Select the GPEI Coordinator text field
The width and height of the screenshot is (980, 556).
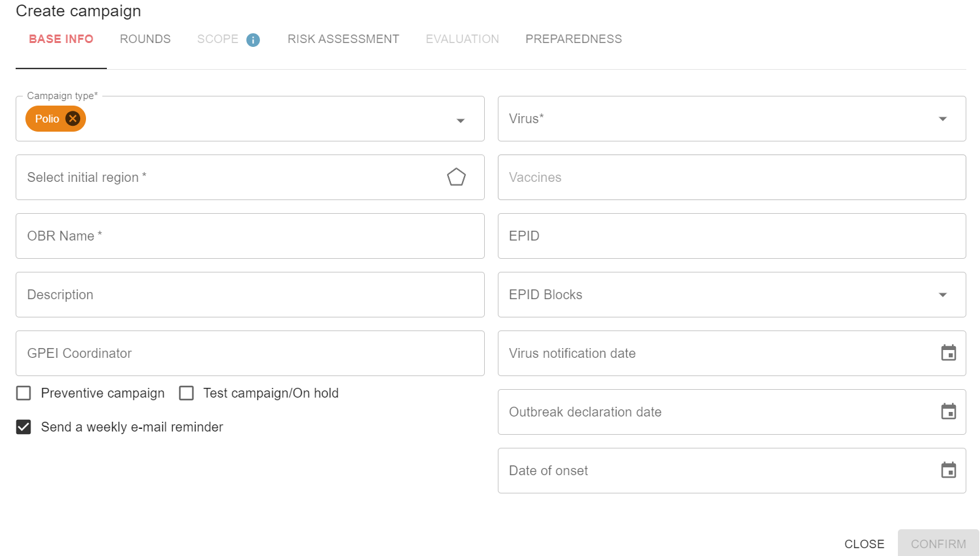(250, 353)
